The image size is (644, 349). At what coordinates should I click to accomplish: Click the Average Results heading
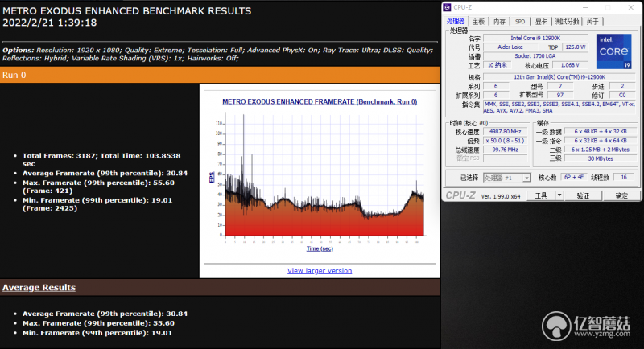[x=39, y=288]
